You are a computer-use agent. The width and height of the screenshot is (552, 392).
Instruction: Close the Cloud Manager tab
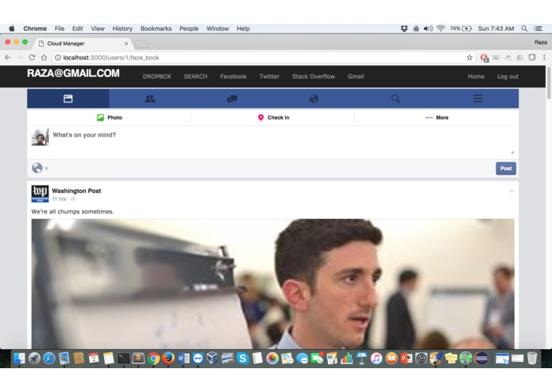(126, 44)
